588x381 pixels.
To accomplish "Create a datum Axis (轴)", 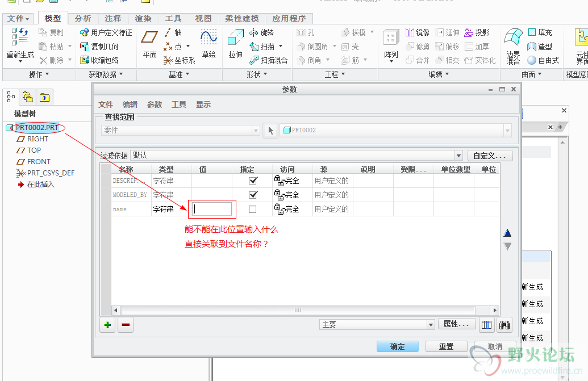I will click(173, 32).
